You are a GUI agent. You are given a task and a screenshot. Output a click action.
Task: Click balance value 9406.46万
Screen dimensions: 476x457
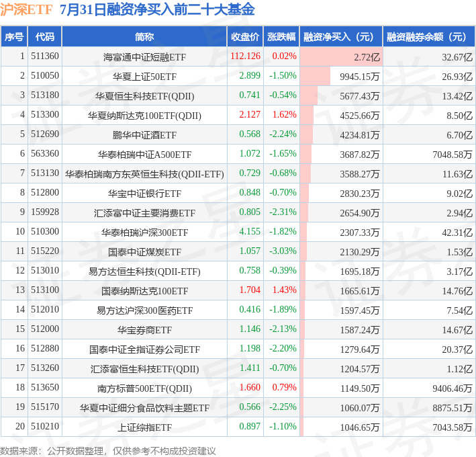click(x=453, y=387)
